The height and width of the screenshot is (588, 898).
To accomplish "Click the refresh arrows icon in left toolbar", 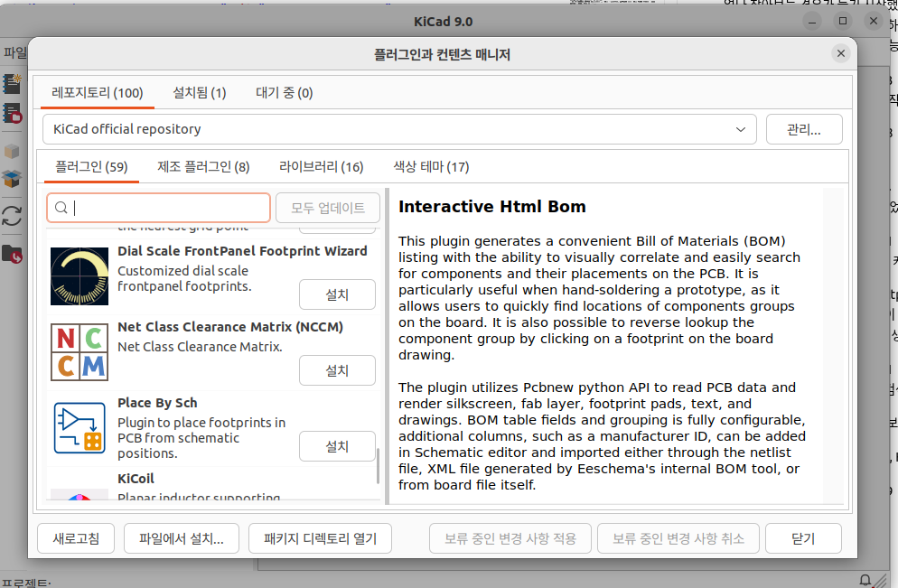I will click(x=12, y=216).
